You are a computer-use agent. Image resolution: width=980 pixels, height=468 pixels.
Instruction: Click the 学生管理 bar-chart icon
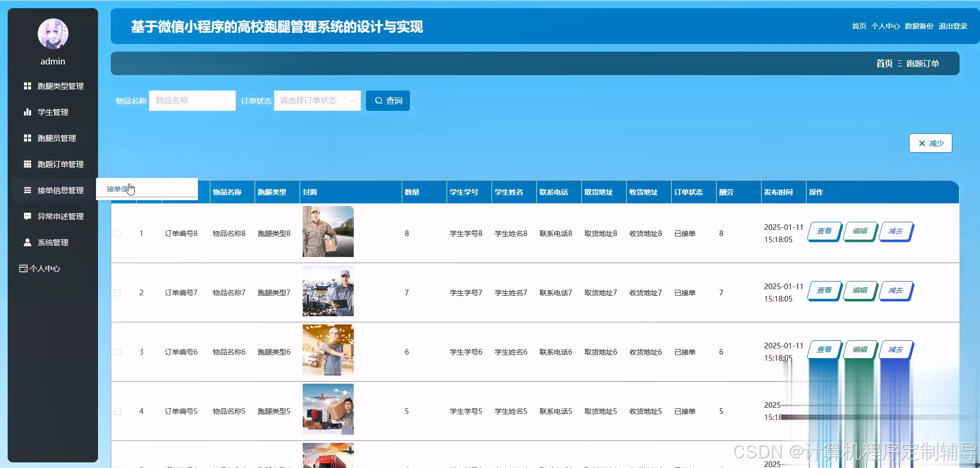[x=28, y=112]
